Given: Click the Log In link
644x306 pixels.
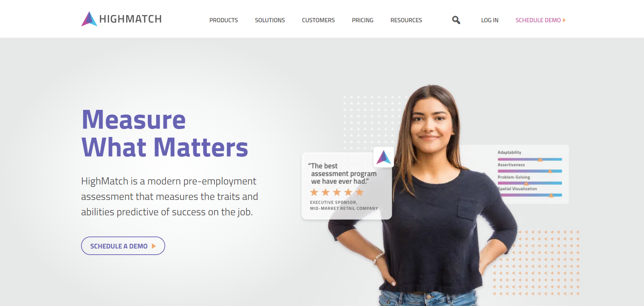Looking at the screenshot, I should click(x=490, y=20).
